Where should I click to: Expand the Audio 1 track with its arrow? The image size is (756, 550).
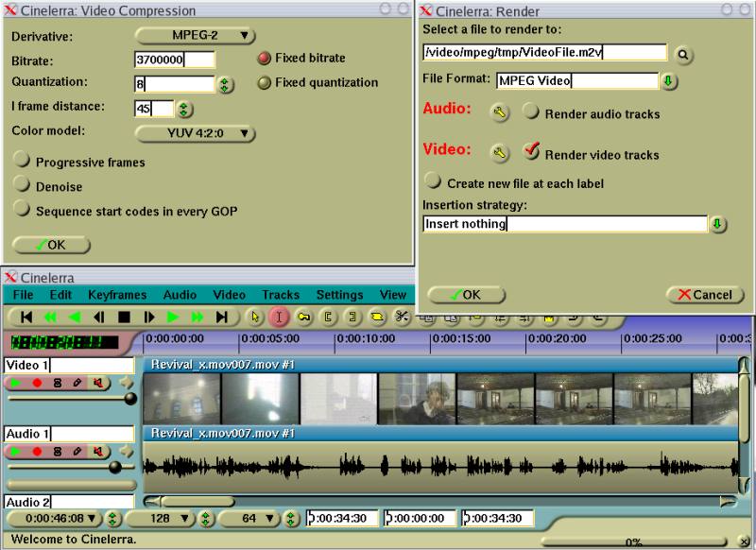coord(127,452)
